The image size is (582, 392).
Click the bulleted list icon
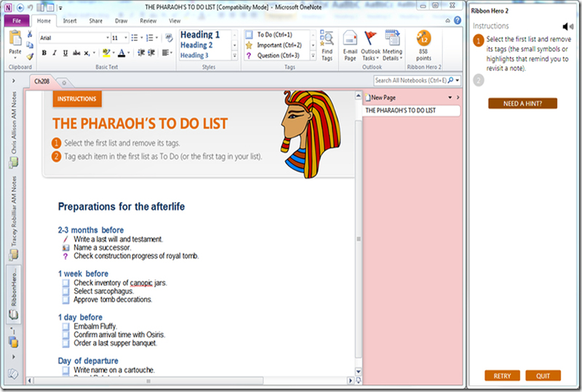[135, 38]
